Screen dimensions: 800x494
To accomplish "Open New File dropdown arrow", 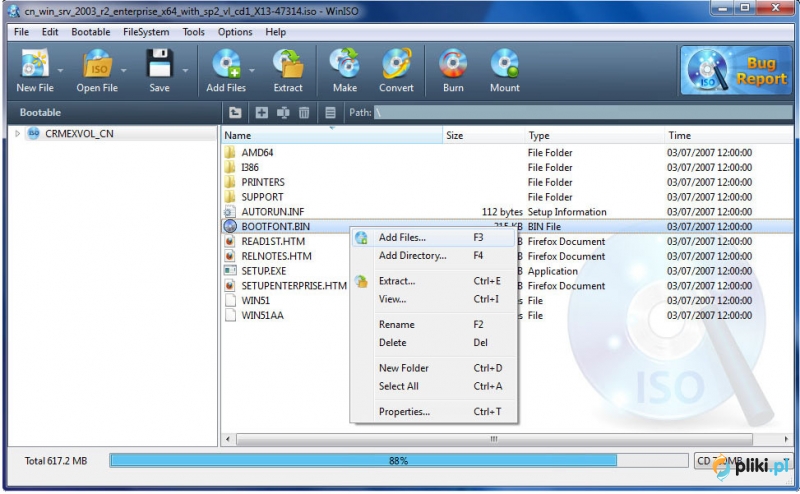I will click(60, 70).
